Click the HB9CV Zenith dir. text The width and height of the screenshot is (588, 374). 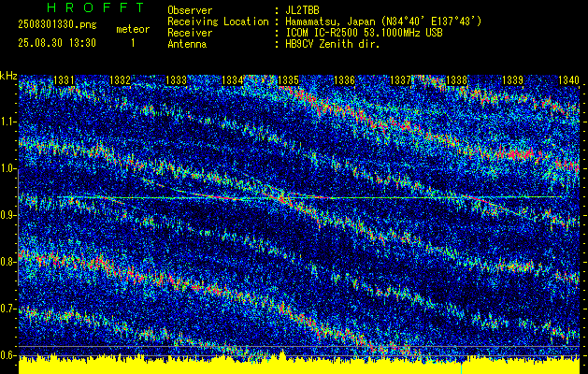pyautogui.click(x=333, y=44)
